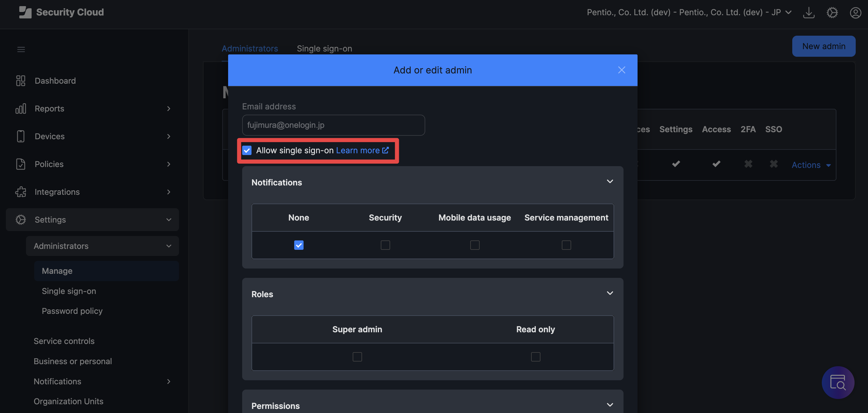Open the Actions dropdown in the admin row
Viewport: 868px width, 413px height.
(x=811, y=165)
